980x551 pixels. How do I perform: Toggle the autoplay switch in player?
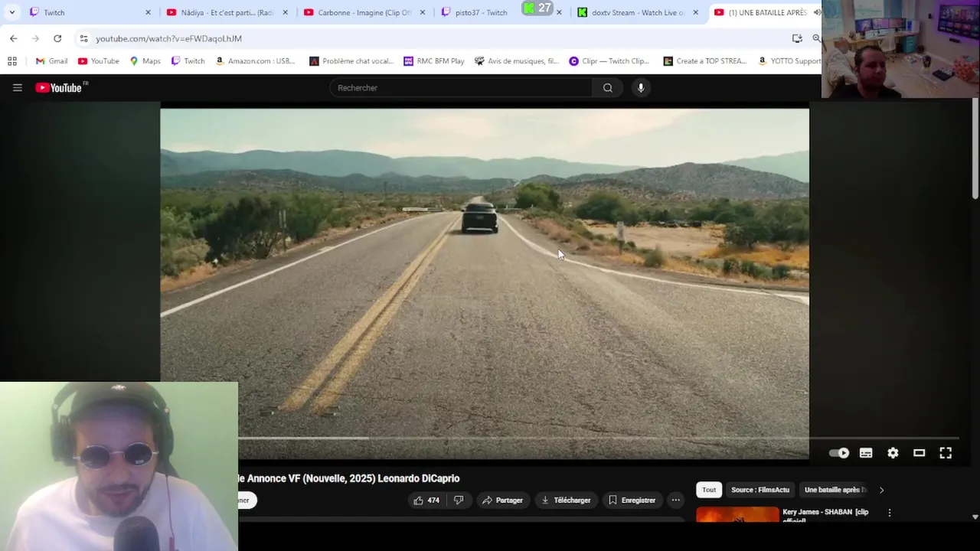[x=839, y=453]
